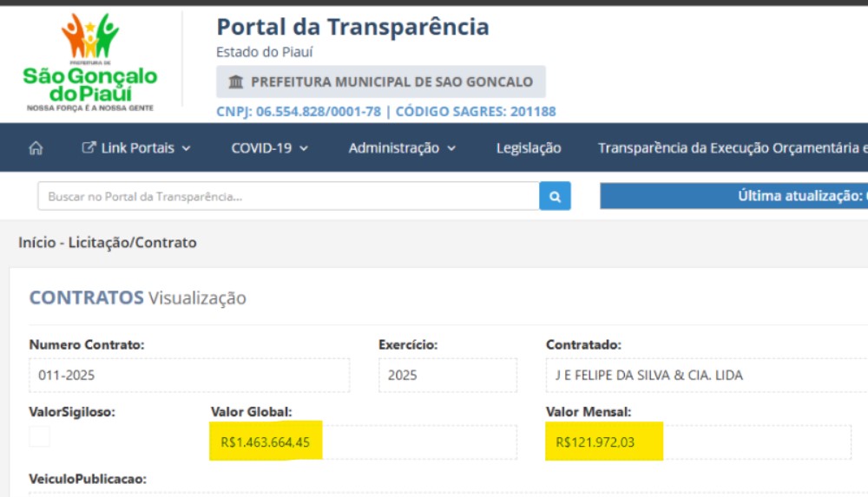Focus the Buscar no Portal search field
Image resolution: width=868 pixels, height=497 pixels.
coord(288,196)
